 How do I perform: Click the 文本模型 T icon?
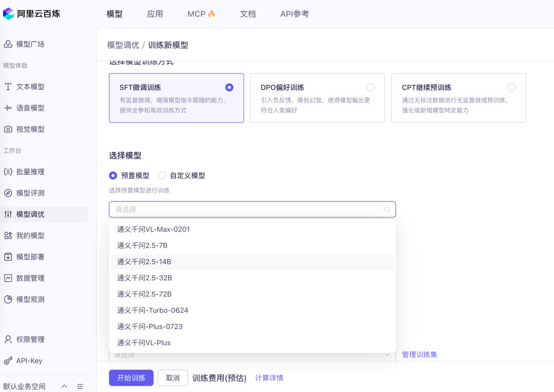[8, 87]
